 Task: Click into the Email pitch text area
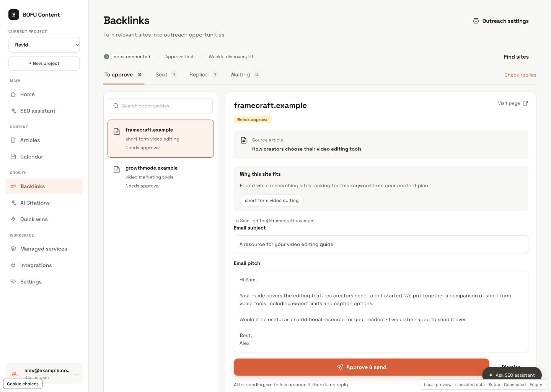tap(381, 312)
